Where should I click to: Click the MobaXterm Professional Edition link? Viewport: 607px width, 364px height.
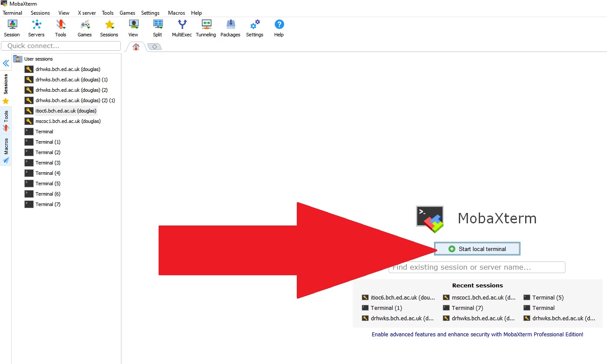[x=477, y=335]
